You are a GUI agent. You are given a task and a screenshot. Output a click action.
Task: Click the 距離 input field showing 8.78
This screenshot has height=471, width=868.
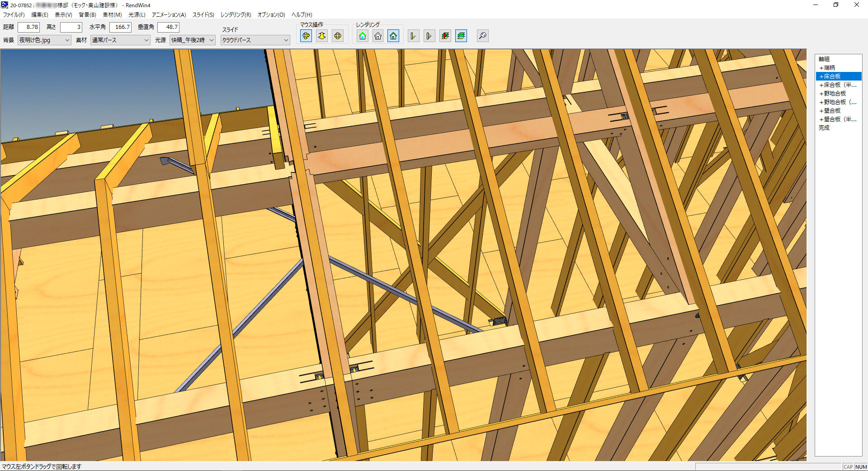(x=29, y=27)
